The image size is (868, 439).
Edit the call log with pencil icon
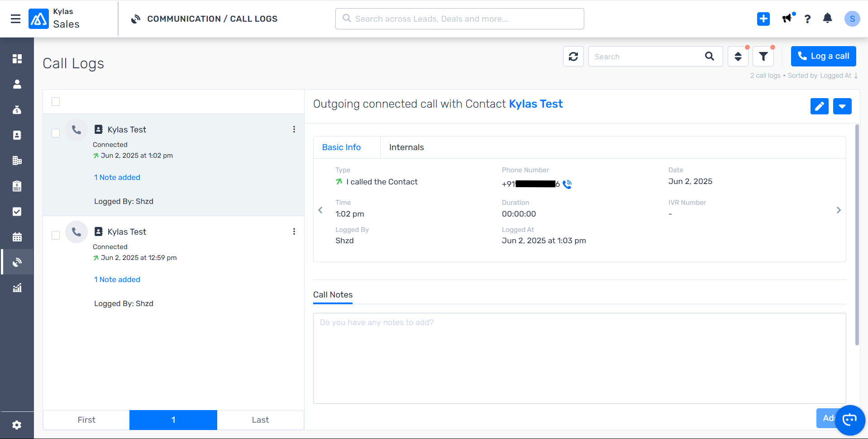(820, 106)
